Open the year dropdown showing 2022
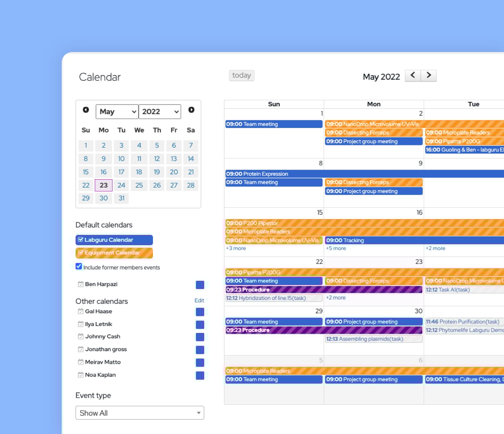 (159, 112)
